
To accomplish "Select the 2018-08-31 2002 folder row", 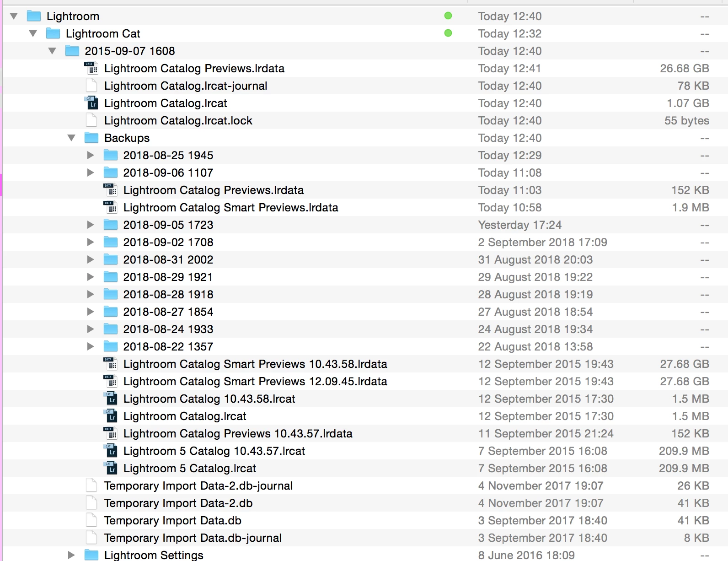I will pyautogui.click(x=365, y=259).
